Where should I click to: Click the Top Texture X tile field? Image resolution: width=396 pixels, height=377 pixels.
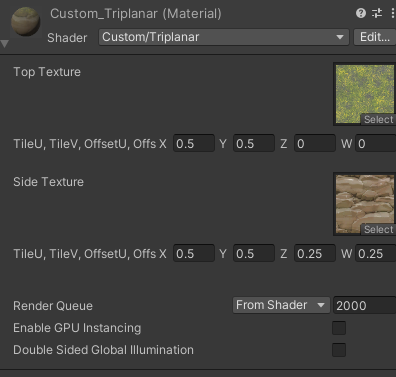[x=194, y=144]
